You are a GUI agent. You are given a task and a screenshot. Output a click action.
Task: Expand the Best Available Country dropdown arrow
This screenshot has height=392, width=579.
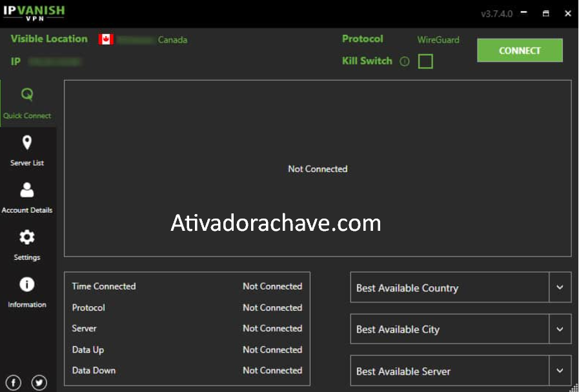[560, 288]
